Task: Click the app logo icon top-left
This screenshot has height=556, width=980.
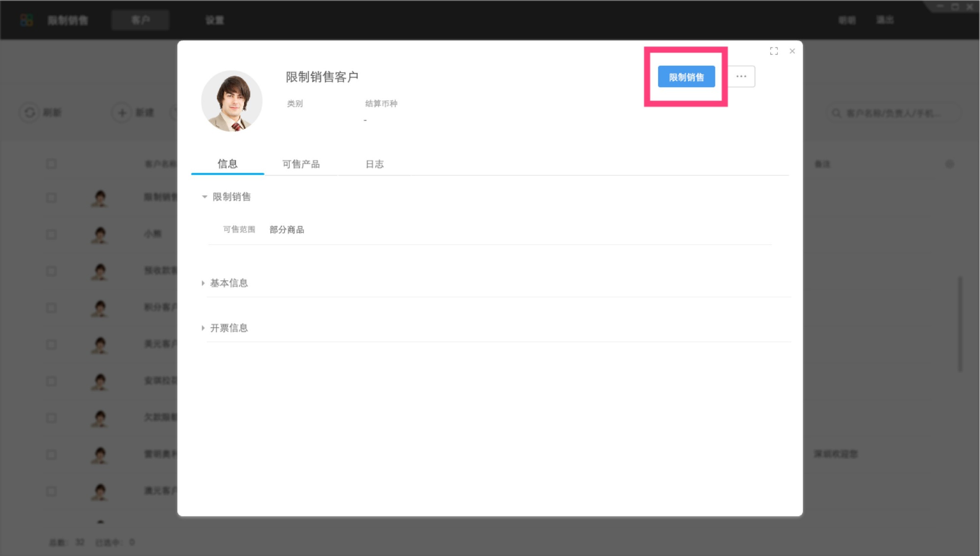Action: coord(26,20)
